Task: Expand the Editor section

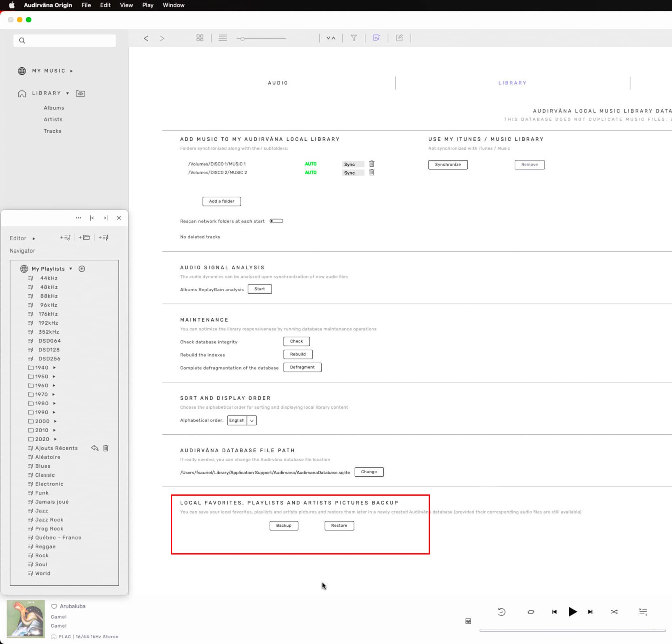Action: [x=34, y=238]
